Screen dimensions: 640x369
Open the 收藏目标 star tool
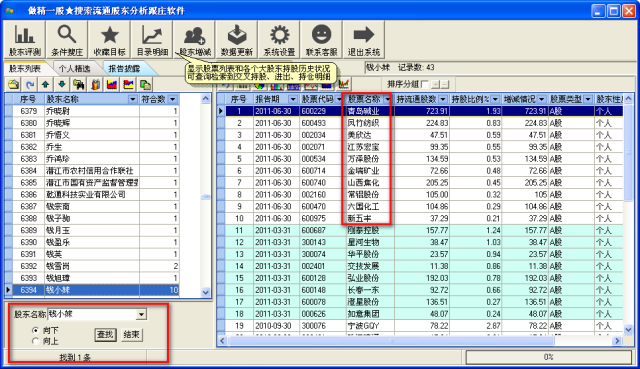click(x=109, y=40)
